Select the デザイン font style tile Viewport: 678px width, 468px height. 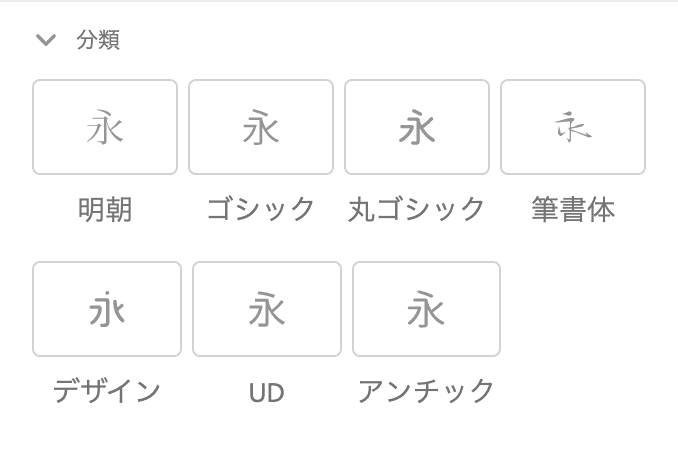coord(107,309)
